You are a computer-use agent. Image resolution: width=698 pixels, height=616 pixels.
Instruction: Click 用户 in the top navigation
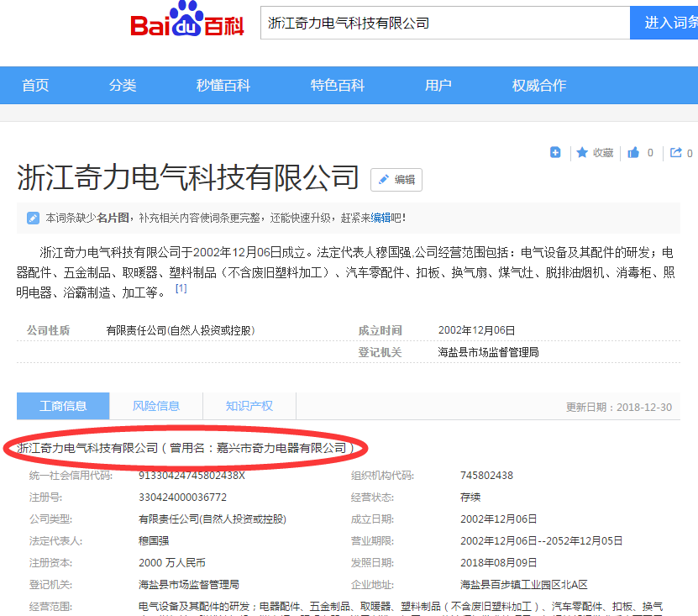click(438, 85)
